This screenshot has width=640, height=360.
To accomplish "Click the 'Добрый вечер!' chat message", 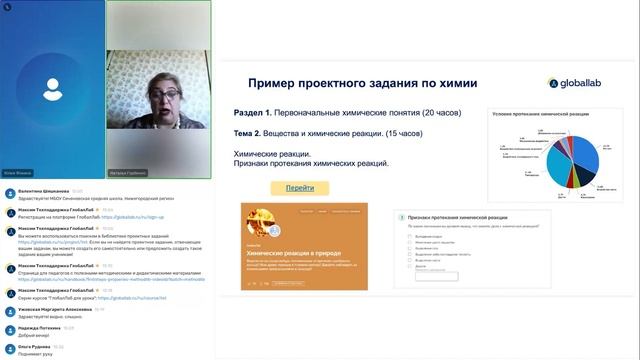I will pyautogui.click(x=33, y=335).
